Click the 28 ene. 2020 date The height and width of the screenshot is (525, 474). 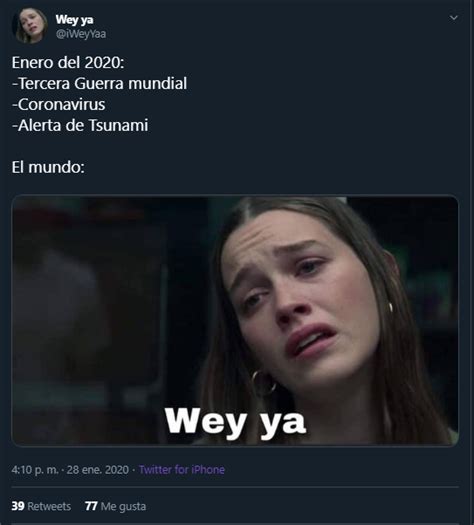pyautogui.click(x=98, y=469)
